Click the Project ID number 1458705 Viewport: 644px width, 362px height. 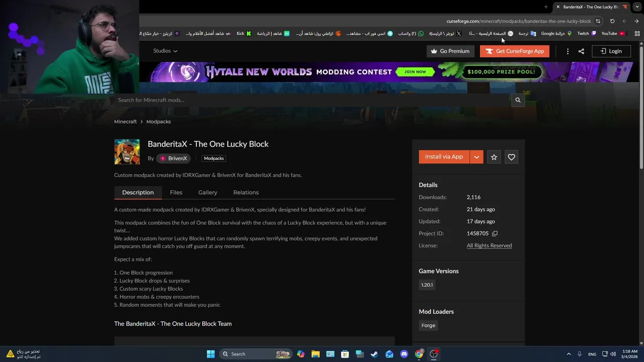pos(477,234)
